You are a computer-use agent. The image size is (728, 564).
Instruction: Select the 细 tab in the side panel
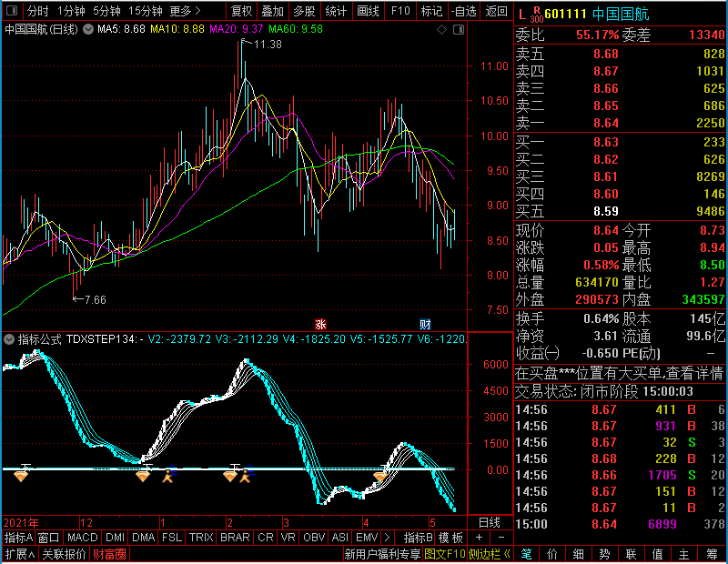579,554
